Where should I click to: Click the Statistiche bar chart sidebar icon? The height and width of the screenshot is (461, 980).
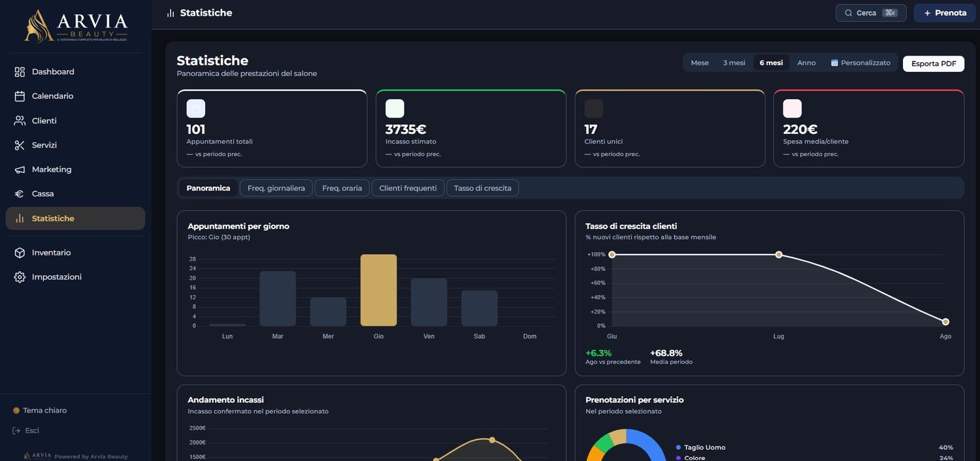click(20, 219)
